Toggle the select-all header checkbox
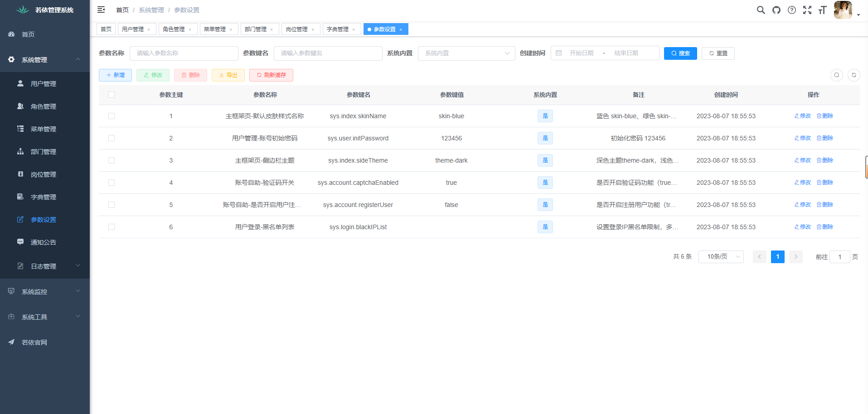 pyautogui.click(x=112, y=95)
